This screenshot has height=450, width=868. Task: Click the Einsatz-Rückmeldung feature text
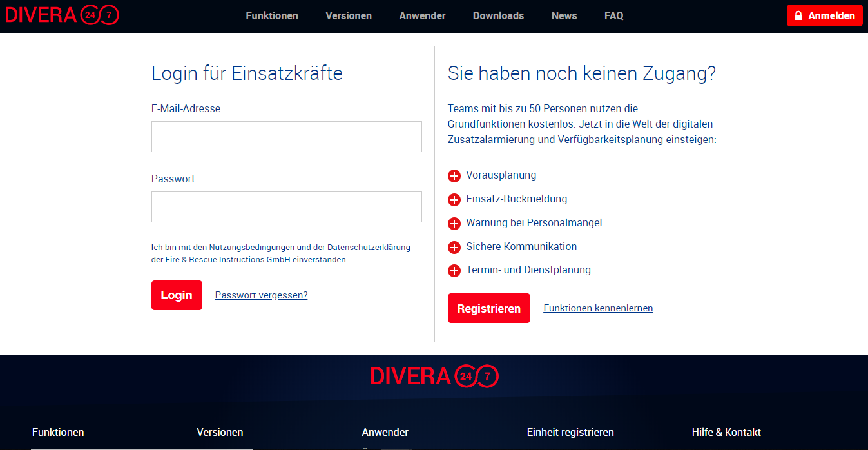click(x=517, y=199)
